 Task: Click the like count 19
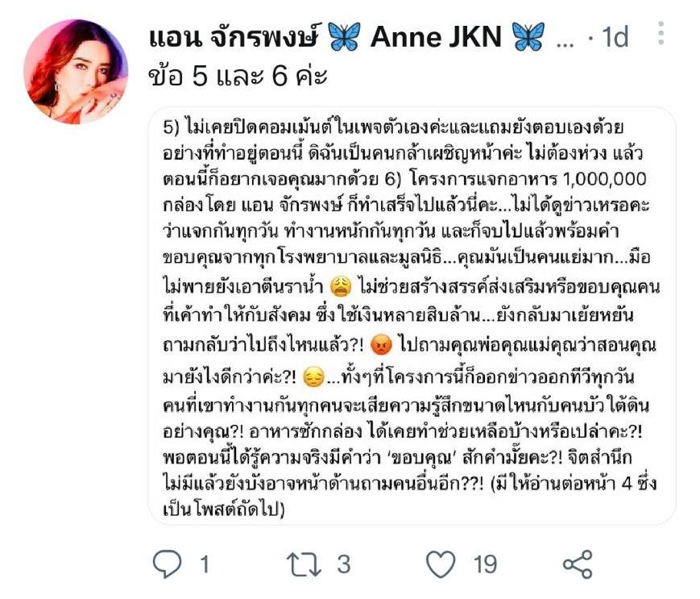(x=485, y=564)
